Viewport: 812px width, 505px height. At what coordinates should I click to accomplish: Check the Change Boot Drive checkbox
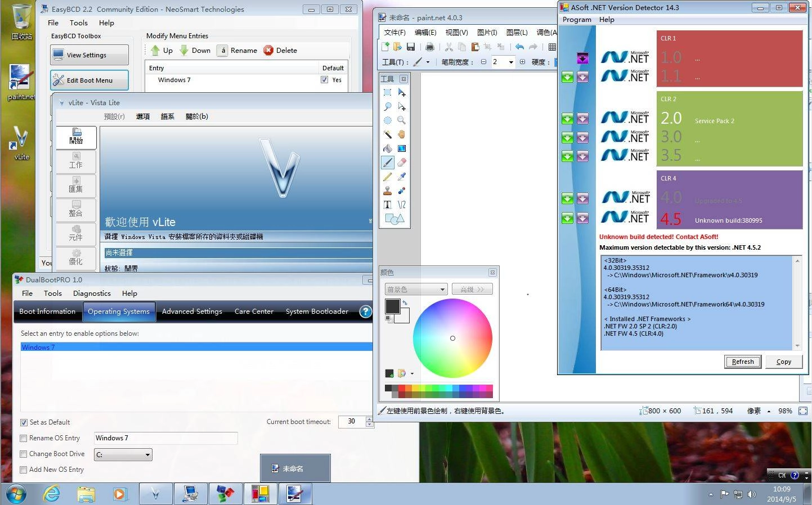[24, 454]
